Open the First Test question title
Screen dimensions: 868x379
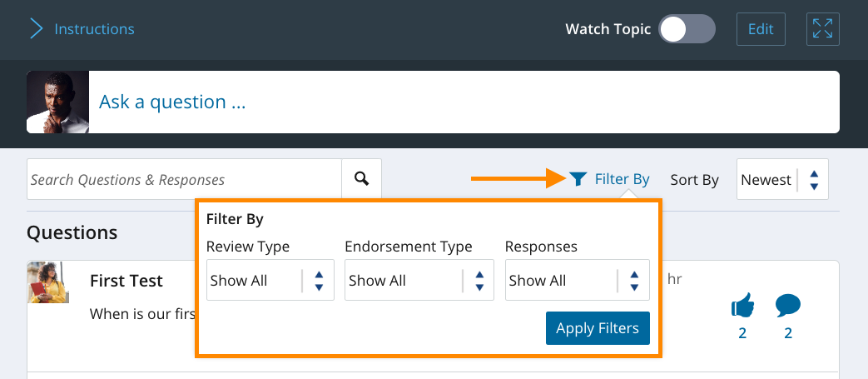[x=126, y=281]
